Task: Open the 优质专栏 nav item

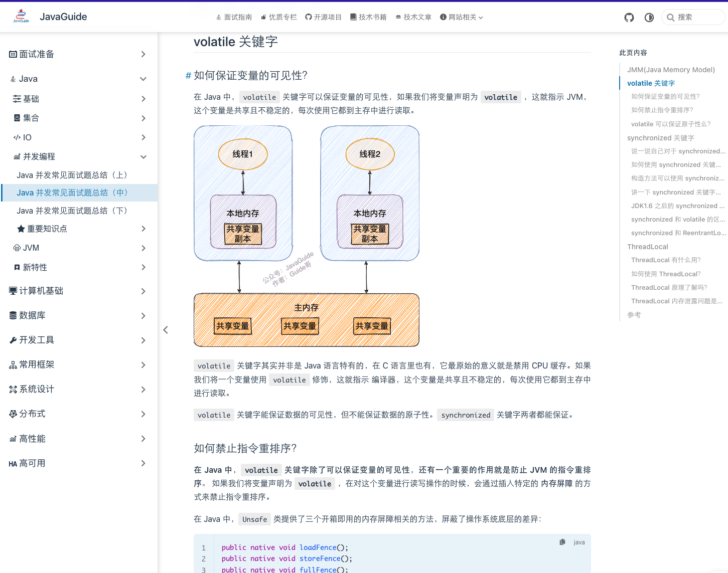Action: [279, 17]
